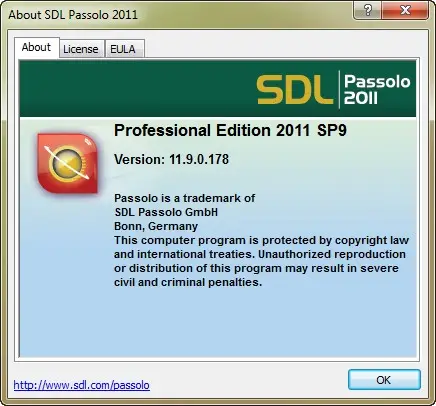Close the About SDL Passolo dialog
The width and height of the screenshot is (436, 406).
tap(405, 10)
